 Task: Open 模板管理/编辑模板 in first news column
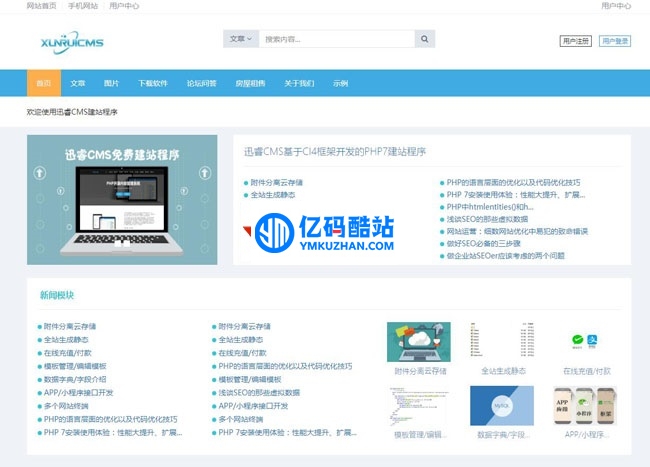pos(75,366)
